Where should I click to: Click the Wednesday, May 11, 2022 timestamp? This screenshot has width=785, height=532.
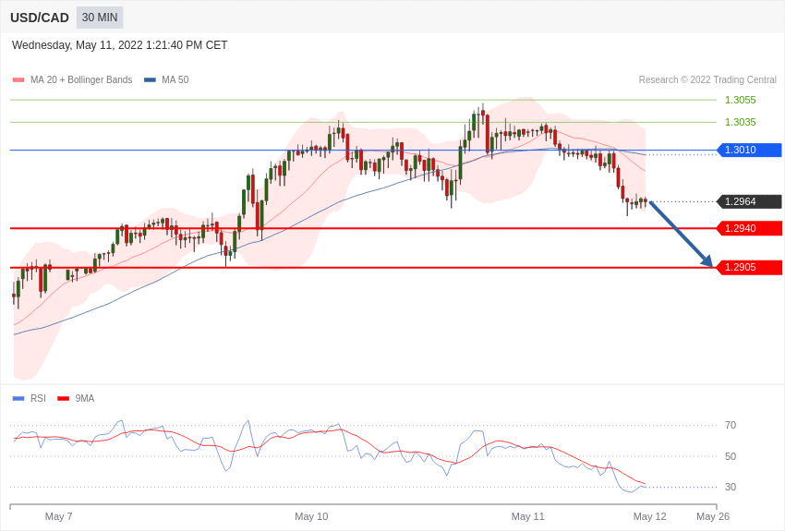(120, 45)
